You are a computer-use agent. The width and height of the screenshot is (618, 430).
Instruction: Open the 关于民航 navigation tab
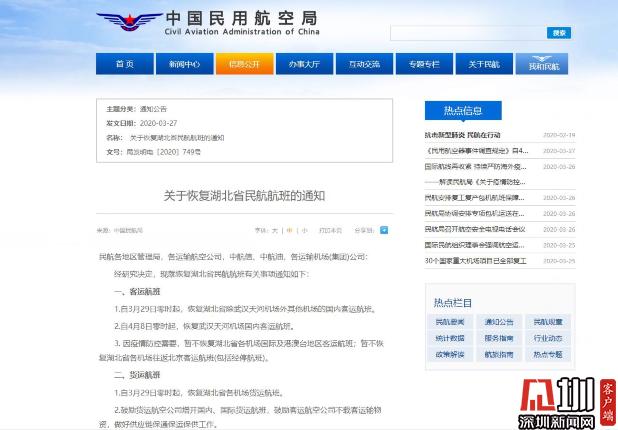(484, 64)
